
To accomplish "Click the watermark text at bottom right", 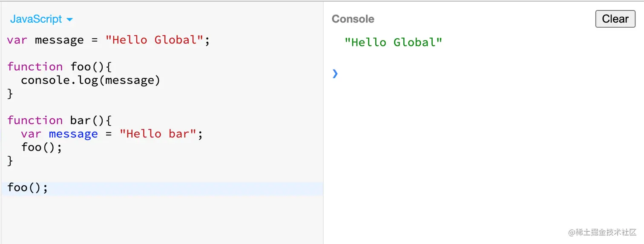I will coord(602,232).
